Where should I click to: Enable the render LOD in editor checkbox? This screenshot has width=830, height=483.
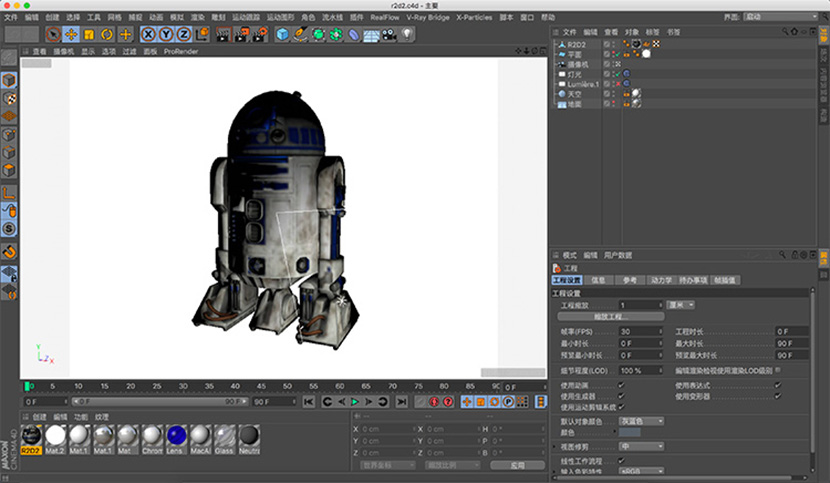click(778, 370)
